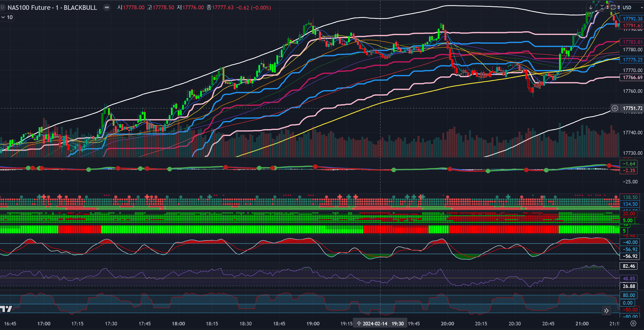The image size is (644, 330).
Task: Click the round U symbol logo
Action: (2, 7)
